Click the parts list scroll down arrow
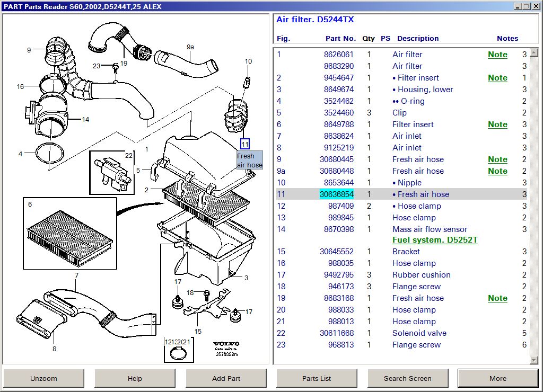 [534, 360]
